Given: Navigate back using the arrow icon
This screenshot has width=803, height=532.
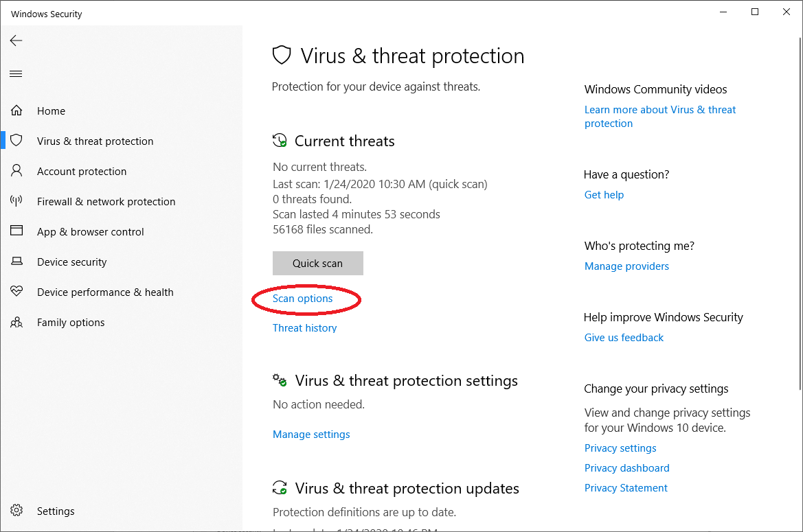Looking at the screenshot, I should click(x=16, y=41).
